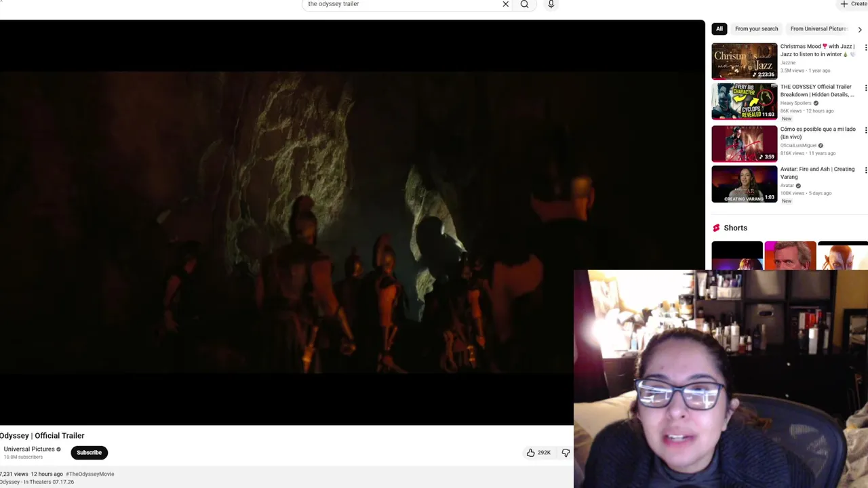Open OficialLuisMiguel channel name
The image size is (868, 488).
click(798, 146)
